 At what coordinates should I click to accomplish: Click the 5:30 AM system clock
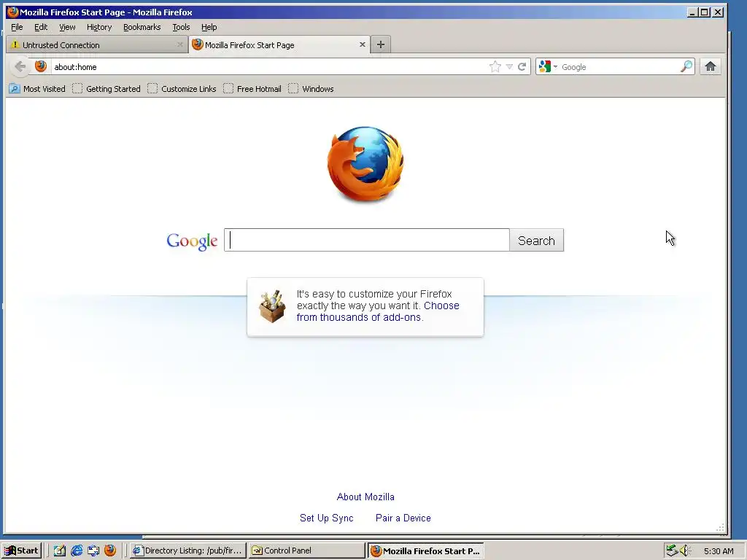tap(719, 551)
